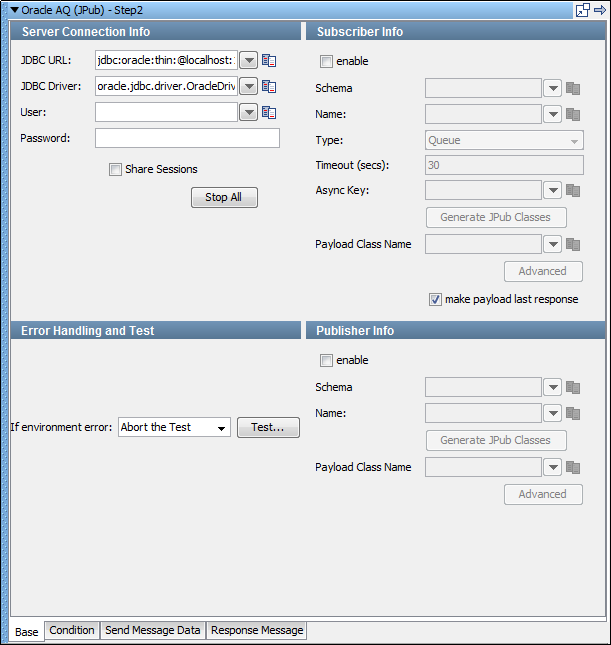Click the Publisher Name property icon
The height and width of the screenshot is (645, 611).
coord(573,413)
